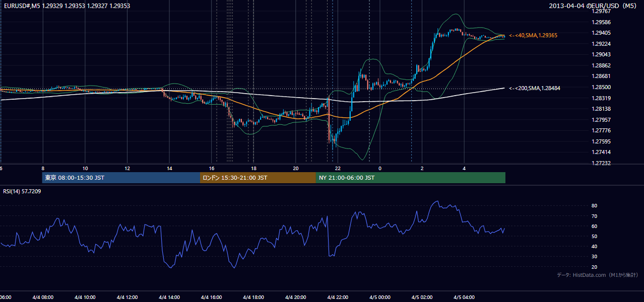The image size is (644, 302).
Task: Click the RSI(14) 57.7209 indicator label
Action: [x=22, y=192]
